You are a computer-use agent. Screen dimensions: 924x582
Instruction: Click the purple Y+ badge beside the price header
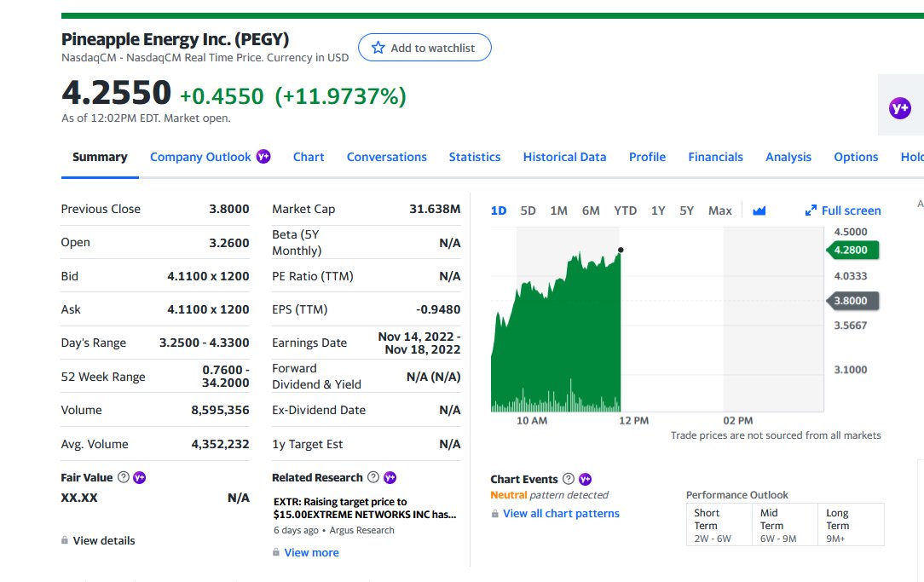pyautogui.click(x=900, y=108)
